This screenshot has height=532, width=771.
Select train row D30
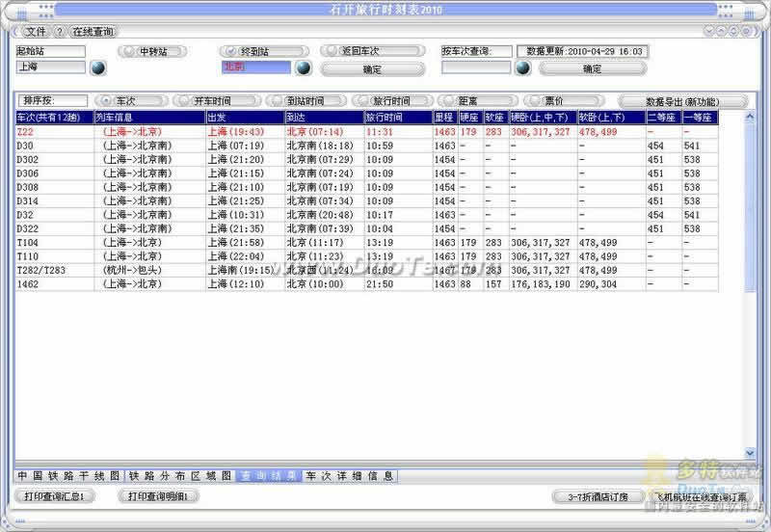point(367,146)
